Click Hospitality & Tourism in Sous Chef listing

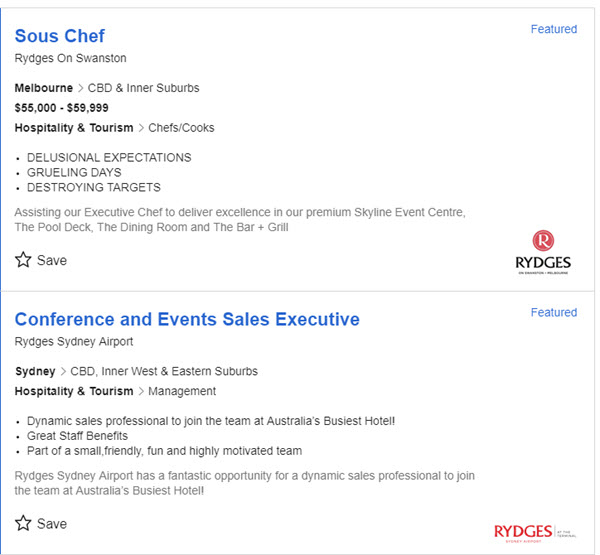(74, 128)
